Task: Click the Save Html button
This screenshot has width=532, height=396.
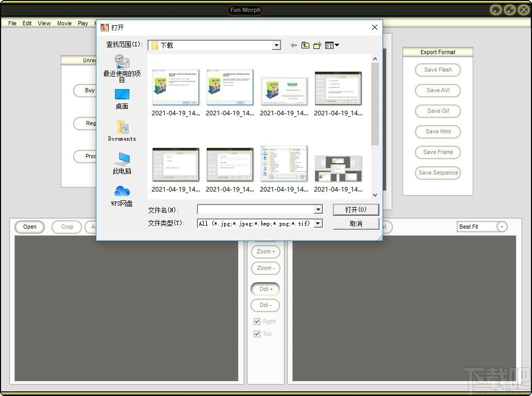Action: (x=438, y=131)
